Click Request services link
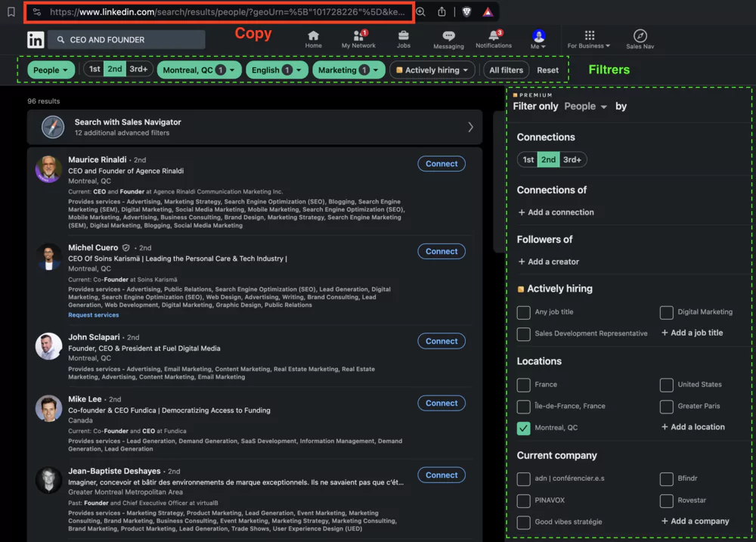Screen dimensions: 756x542 tap(94, 315)
